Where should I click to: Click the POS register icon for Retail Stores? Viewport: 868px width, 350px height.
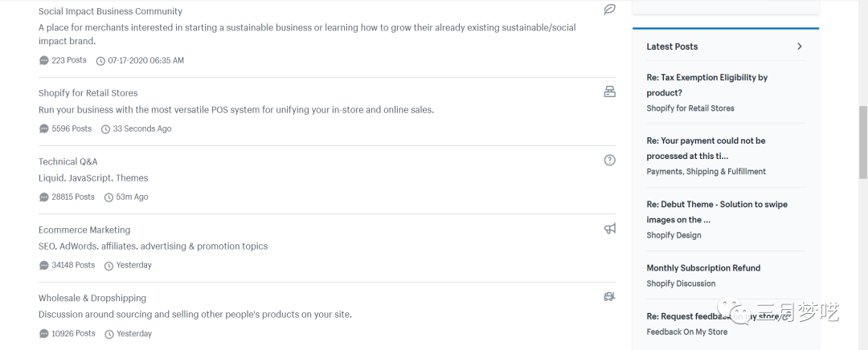click(609, 92)
